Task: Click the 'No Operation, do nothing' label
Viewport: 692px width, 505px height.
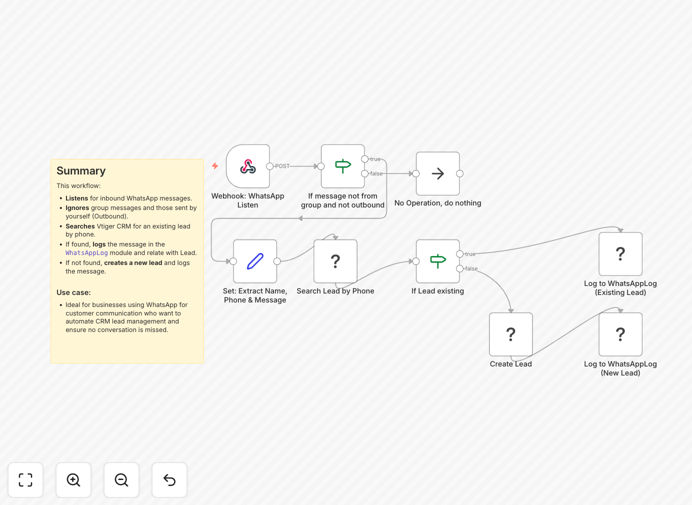Action: pyautogui.click(x=438, y=203)
